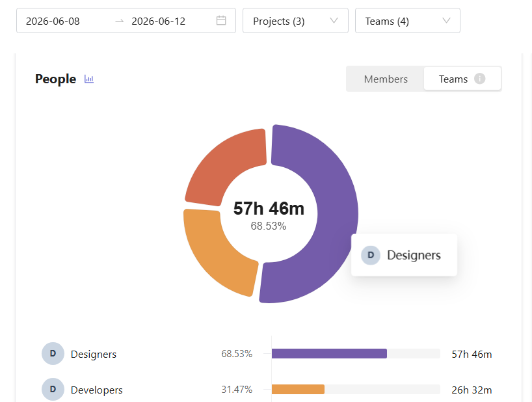The image size is (532, 402).
Task: Click the chevron on Teams (4) dropdown
Action: [x=446, y=21]
